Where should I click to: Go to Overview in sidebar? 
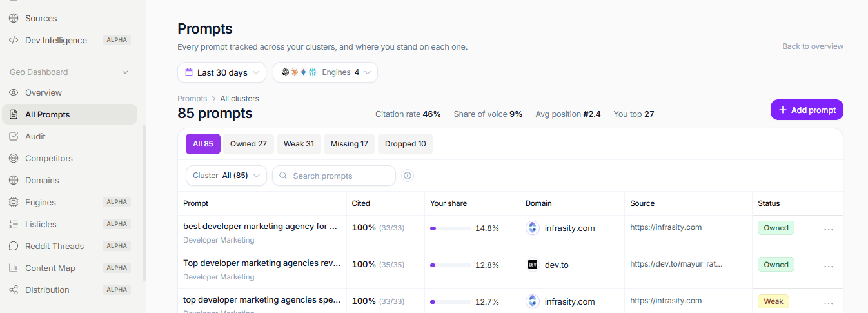click(x=70, y=92)
